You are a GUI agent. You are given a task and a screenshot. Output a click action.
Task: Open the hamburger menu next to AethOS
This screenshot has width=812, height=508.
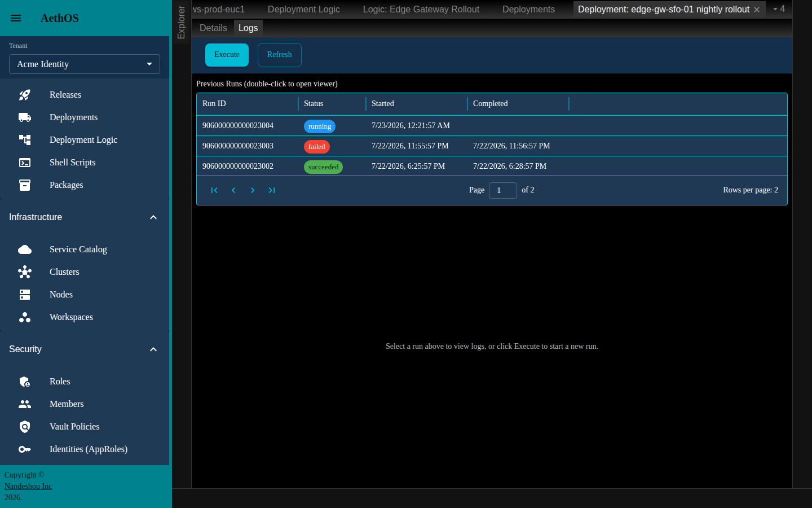pos(16,18)
